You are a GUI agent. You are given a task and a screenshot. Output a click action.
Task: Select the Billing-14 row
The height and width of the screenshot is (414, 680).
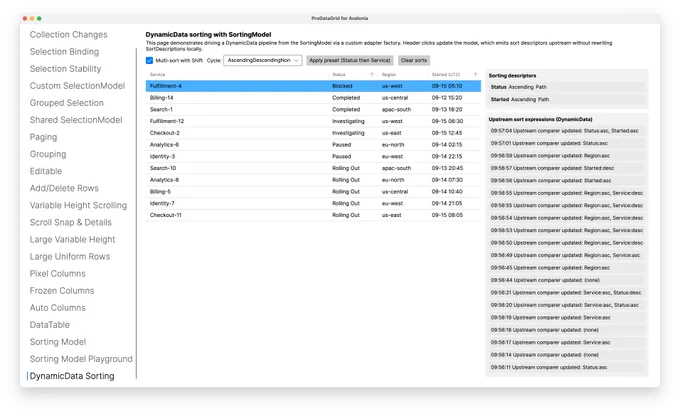coord(314,98)
